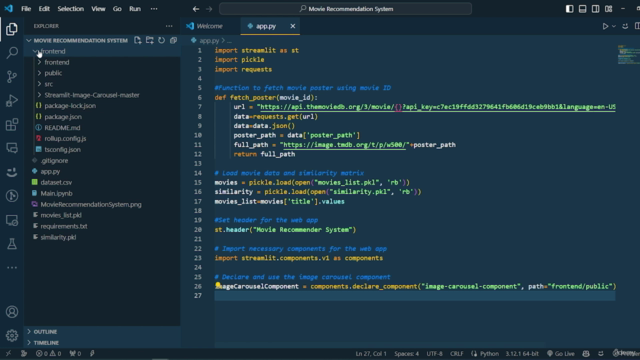
Task: Open the View menu
Action: tap(98, 9)
